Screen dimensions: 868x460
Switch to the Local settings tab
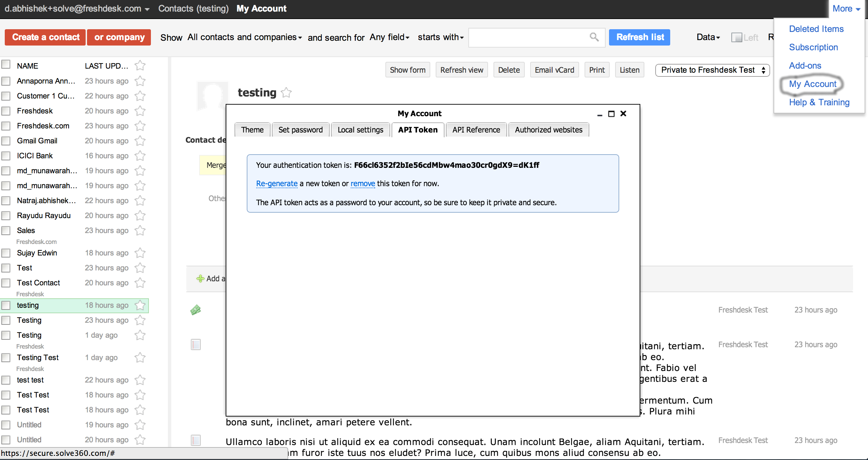pyautogui.click(x=360, y=130)
